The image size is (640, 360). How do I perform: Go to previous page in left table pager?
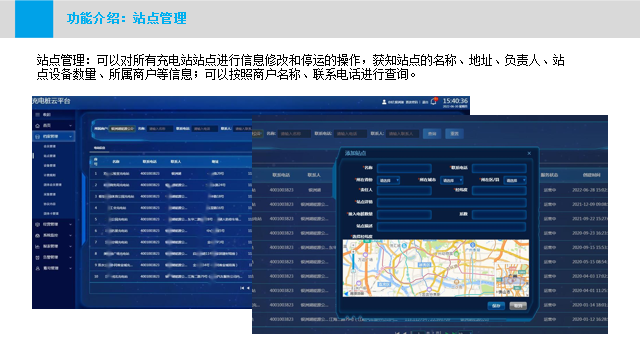point(248,288)
